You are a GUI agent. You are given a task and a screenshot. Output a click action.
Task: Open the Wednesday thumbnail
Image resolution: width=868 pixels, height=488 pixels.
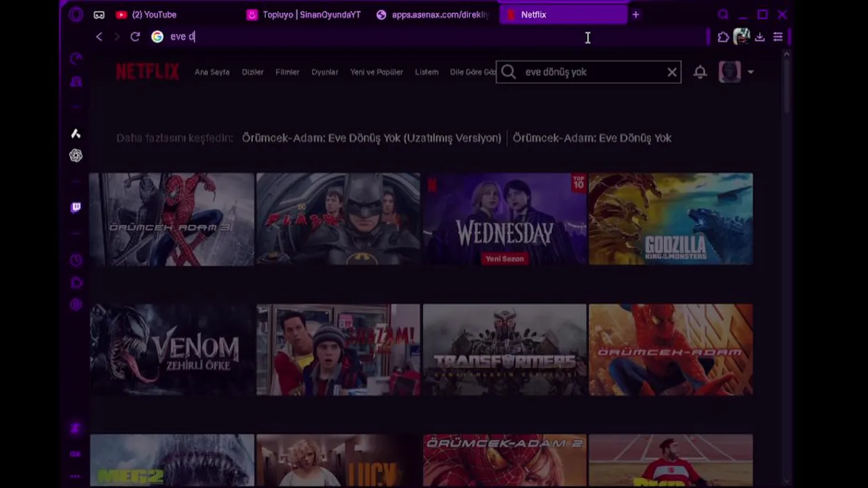pos(505,219)
